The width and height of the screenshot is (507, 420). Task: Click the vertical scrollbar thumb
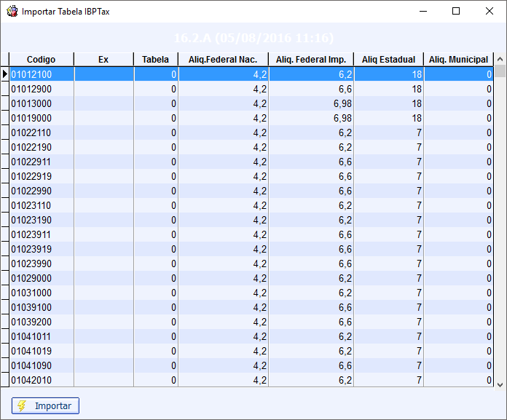pyautogui.click(x=500, y=71)
